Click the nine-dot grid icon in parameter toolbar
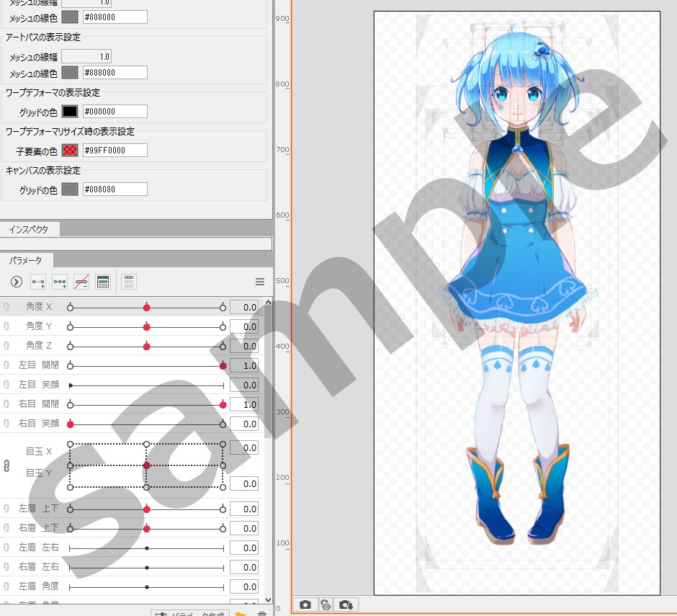The height and width of the screenshot is (616, 677). click(129, 282)
